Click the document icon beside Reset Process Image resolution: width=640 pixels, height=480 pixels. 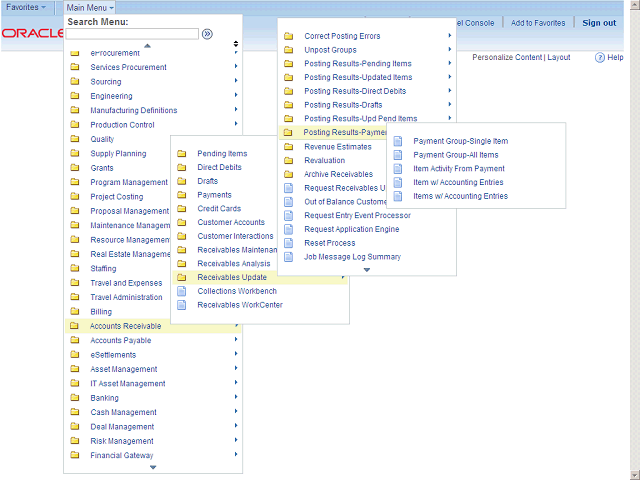coord(289,243)
